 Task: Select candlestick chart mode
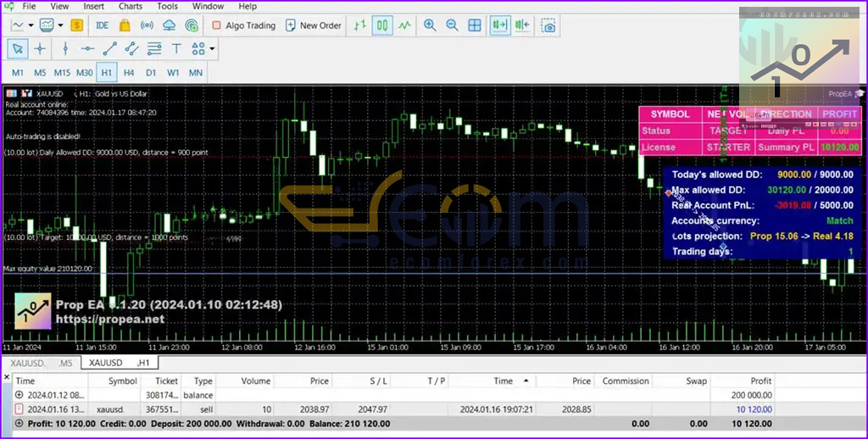point(382,25)
